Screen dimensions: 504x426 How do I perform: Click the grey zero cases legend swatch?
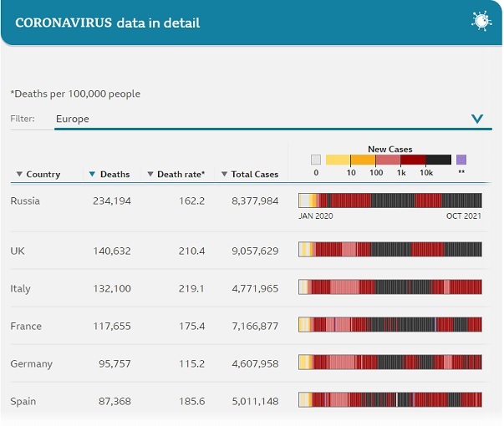315,160
